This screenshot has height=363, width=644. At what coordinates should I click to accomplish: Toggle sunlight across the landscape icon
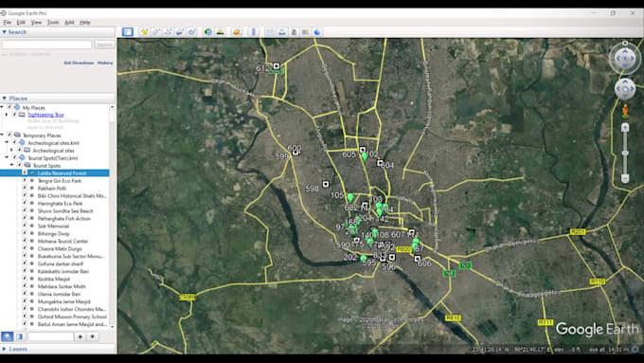click(x=221, y=31)
